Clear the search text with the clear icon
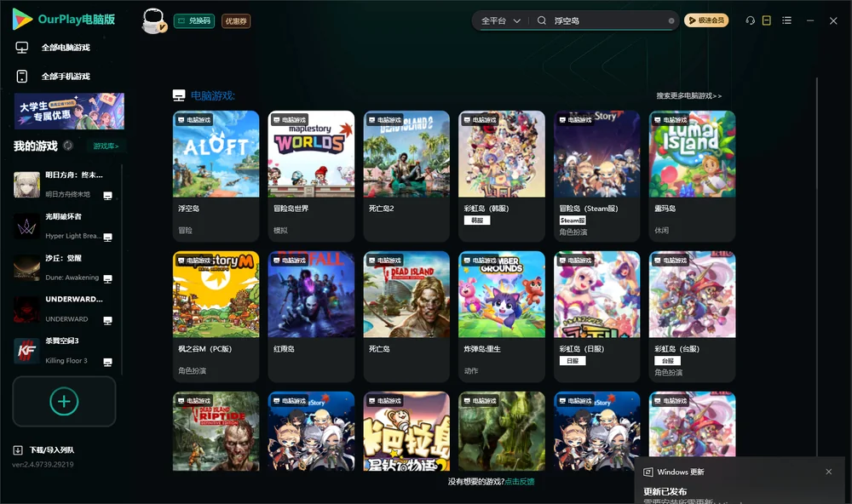The width and height of the screenshot is (852, 504). click(671, 20)
